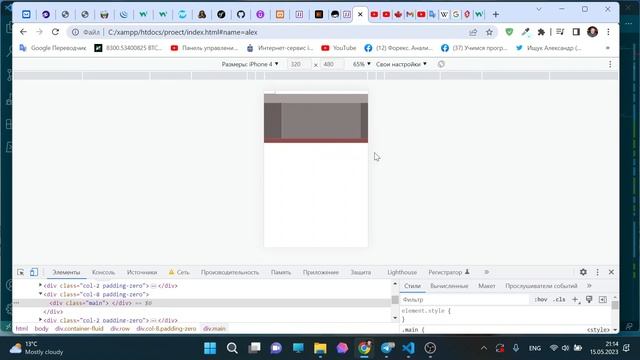Select the div.main node in DOM tree
Screen dimensions: 640x360
[x=202, y=303]
